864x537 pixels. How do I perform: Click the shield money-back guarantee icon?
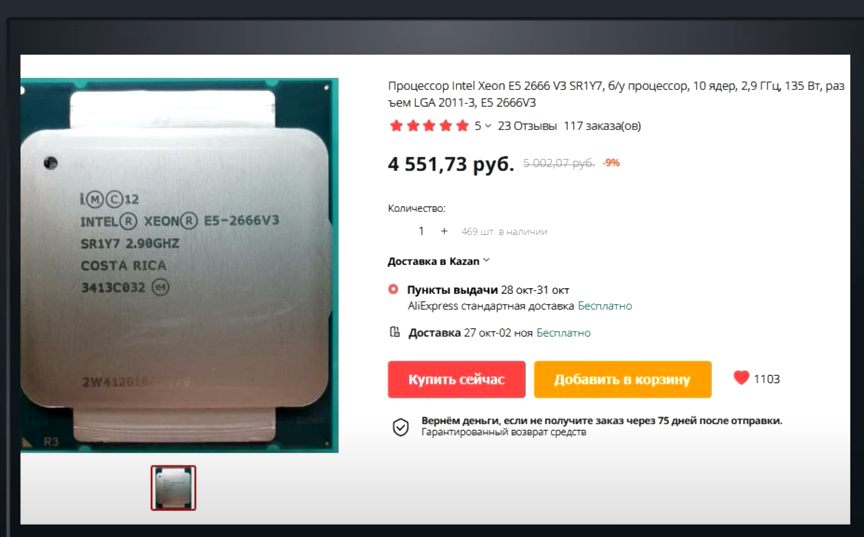pyautogui.click(x=401, y=427)
